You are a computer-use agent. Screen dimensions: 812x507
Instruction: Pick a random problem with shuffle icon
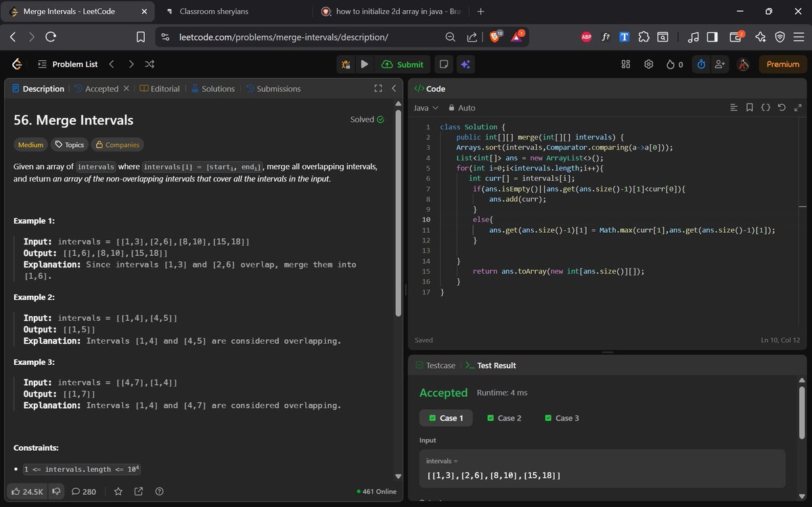[150, 64]
